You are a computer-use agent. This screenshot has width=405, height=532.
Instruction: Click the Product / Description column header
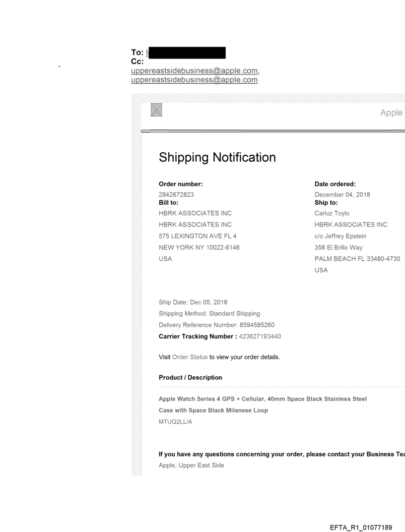click(190, 377)
